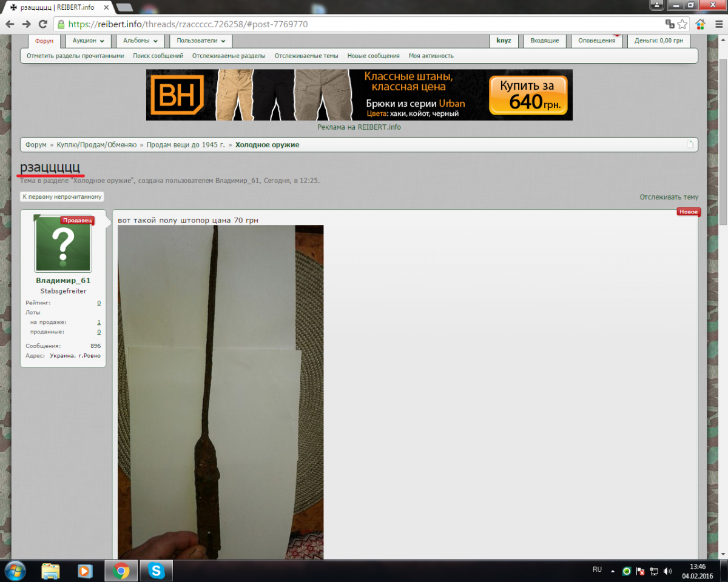Click the volume speaker tray icon
The width and height of the screenshot is (728, 582).
pyautogui.click(x=667, y=571)
